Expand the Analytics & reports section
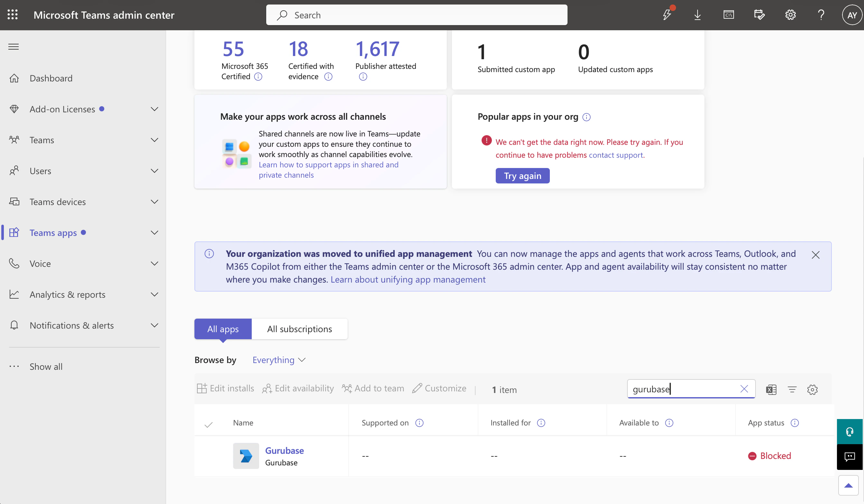864x504 pixels. (x=155, y=294)
